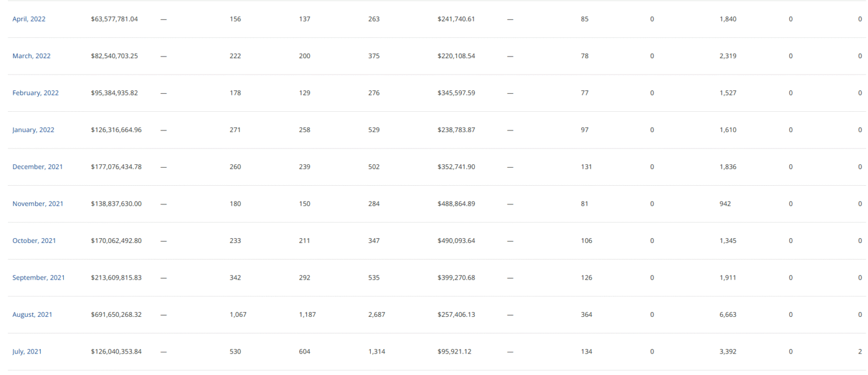Select the January, 2022 link
Screen dimensions: 868x375
pos(33,130)
